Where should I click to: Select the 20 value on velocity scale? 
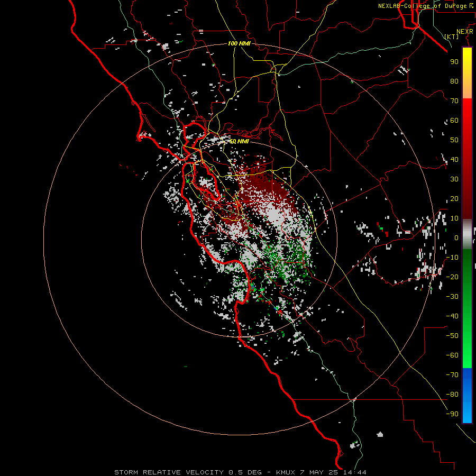[x=454, y=198]
